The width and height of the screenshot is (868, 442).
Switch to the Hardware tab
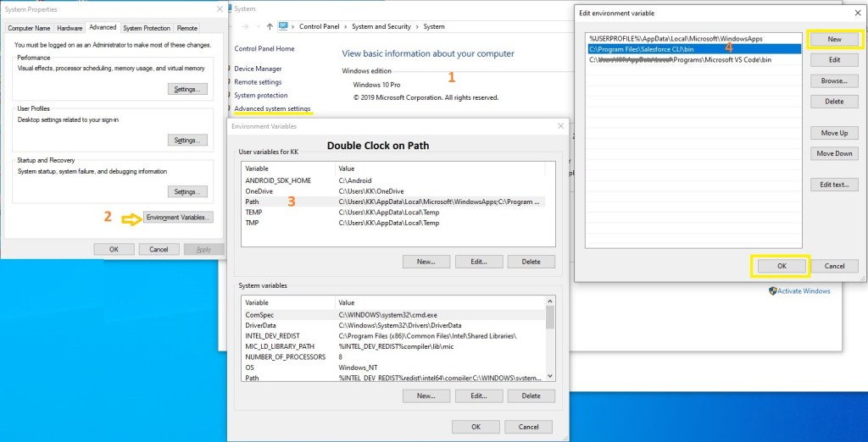point(70,28)
